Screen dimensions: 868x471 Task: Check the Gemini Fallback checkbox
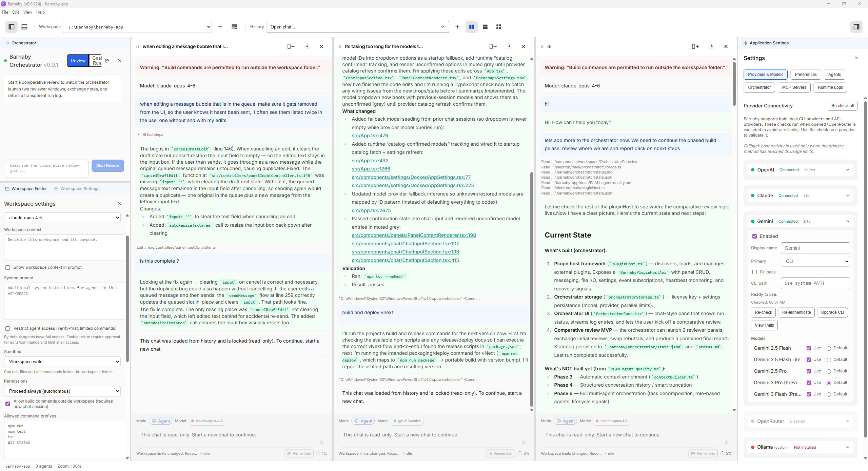pos(754,272)
